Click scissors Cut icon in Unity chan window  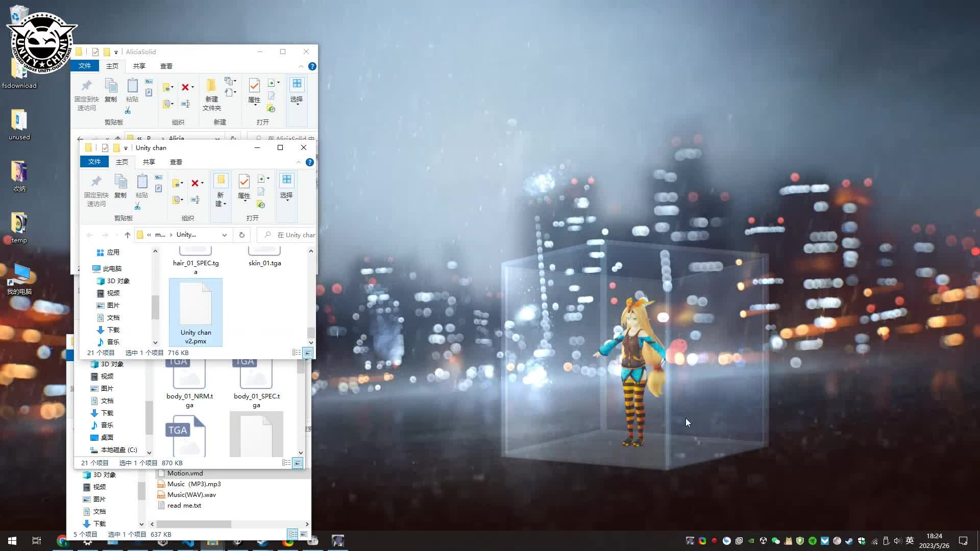[137, 206]
